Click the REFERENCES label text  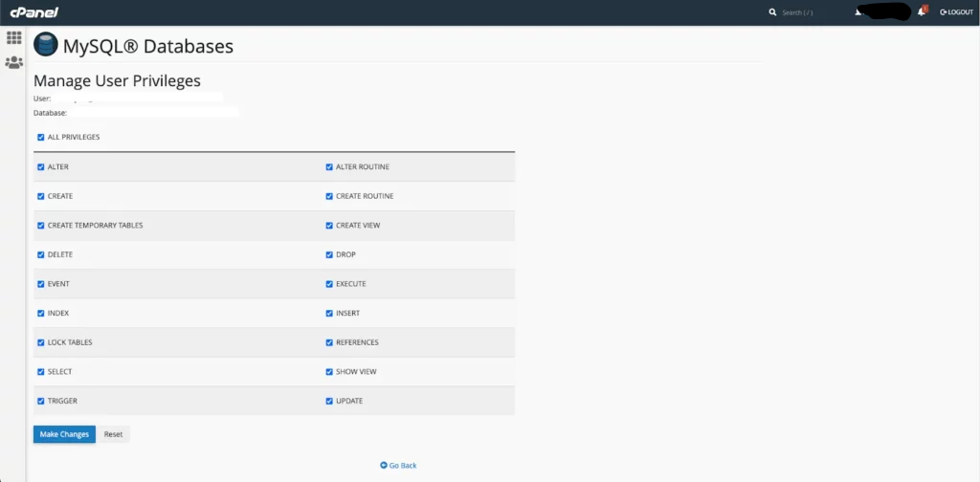358,342
